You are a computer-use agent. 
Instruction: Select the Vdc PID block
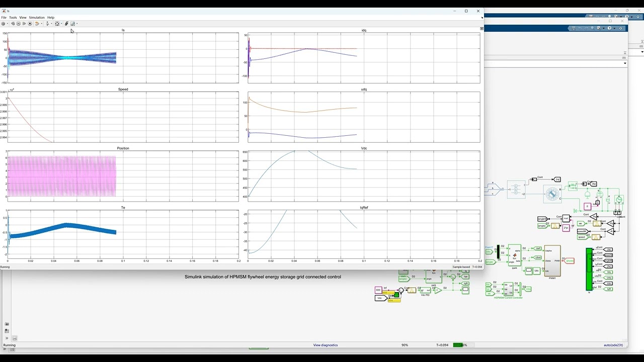click(425, 290)
